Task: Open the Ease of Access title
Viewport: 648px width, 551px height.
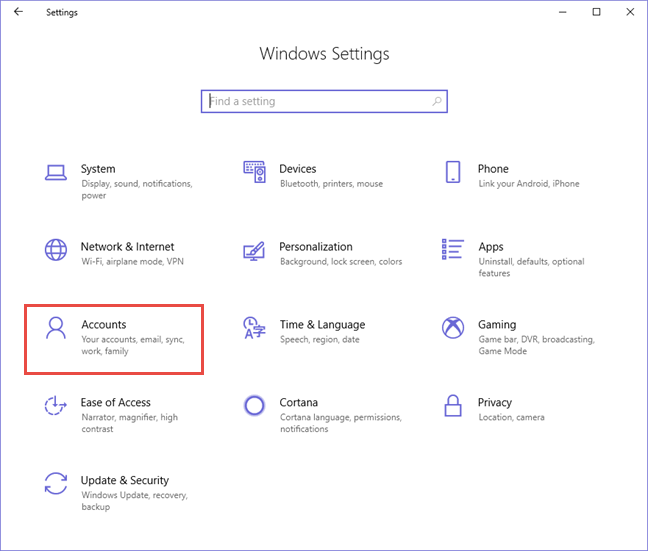Action: point(115,403)
